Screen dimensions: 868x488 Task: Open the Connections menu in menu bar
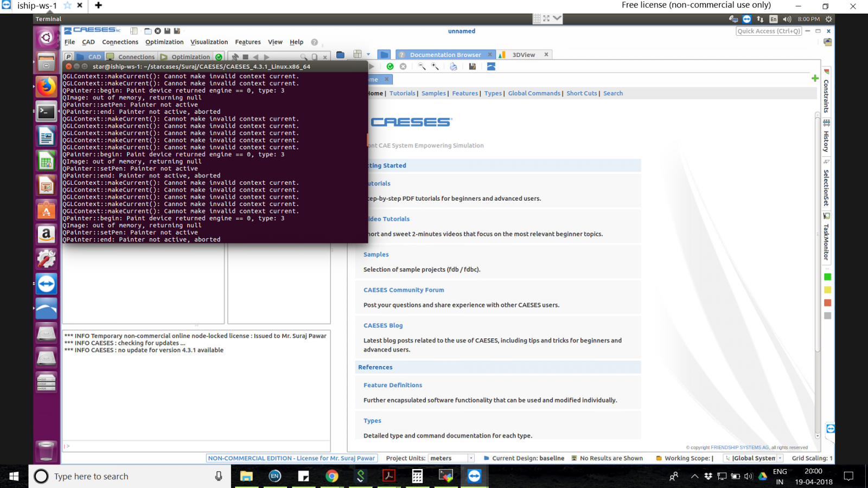click(120, 42)
